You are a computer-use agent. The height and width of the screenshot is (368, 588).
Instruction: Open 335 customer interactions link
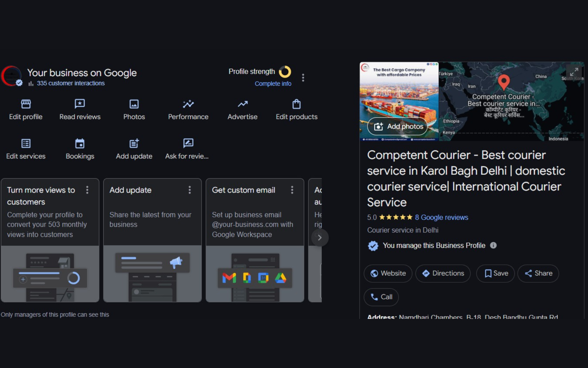71,83
